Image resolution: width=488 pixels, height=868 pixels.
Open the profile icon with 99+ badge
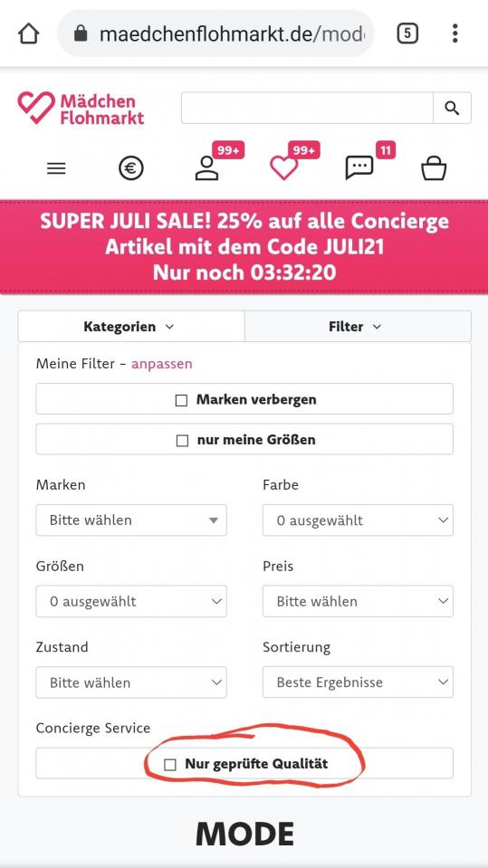[207, 168]
